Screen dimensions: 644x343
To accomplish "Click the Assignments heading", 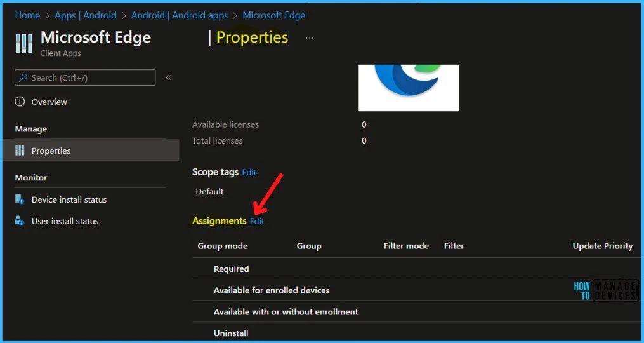I will point(220,221).
